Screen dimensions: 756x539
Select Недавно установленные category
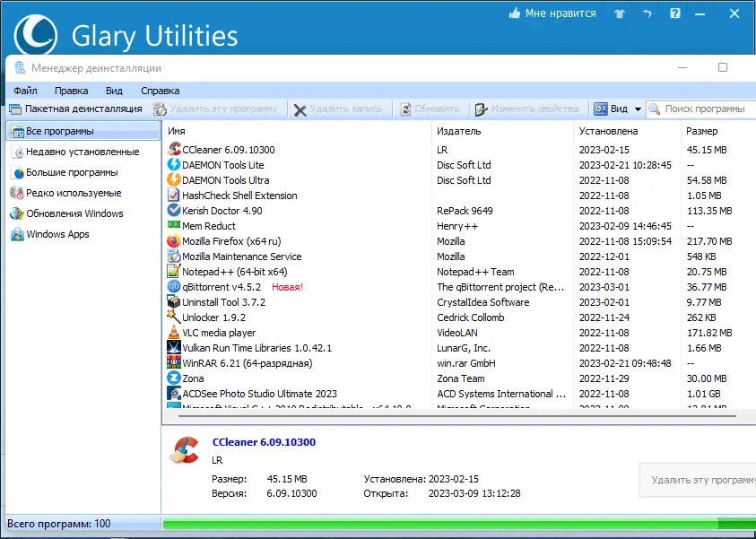pyautogui.click(x=83, y=152)
